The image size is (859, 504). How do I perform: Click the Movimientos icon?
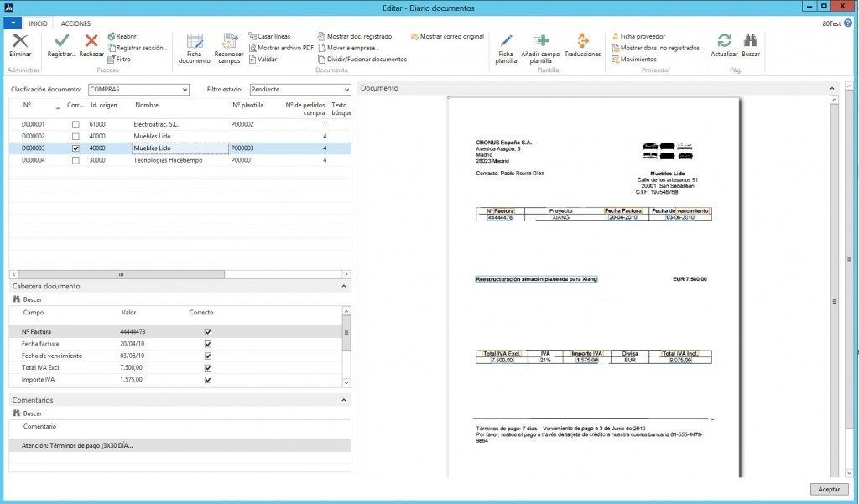pyautogui.click(x=615, y=60)
